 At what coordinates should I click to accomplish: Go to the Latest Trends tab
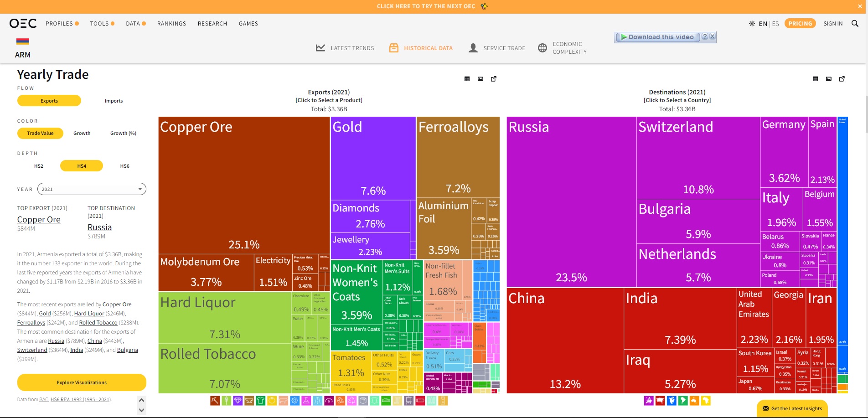[345, 48]
